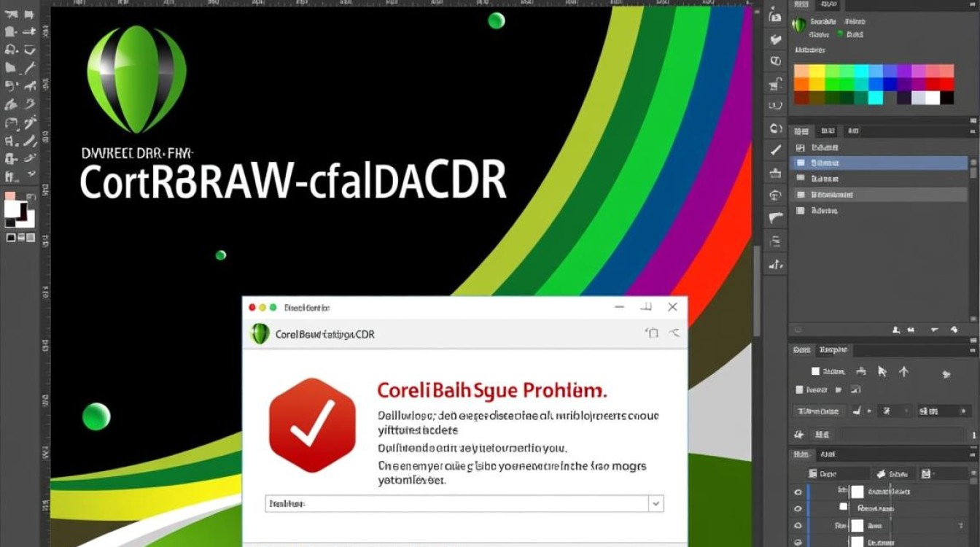Hide the first layer using its eye icon
The height and width of the screenshot is (547, 980).
[798, 492]
